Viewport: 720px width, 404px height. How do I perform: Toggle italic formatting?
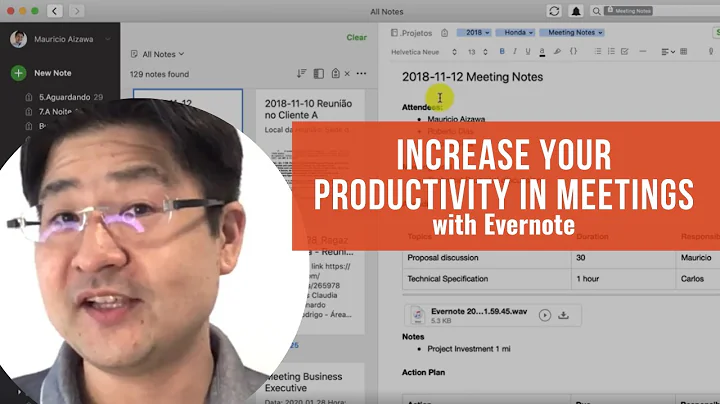pyautogui.click(x=515, y=51)
